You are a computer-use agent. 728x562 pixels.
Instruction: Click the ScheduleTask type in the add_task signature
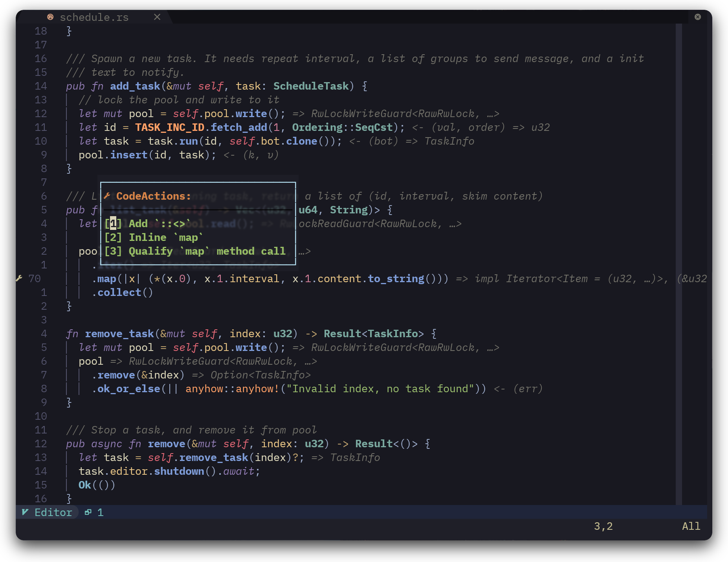click(311, 86)
